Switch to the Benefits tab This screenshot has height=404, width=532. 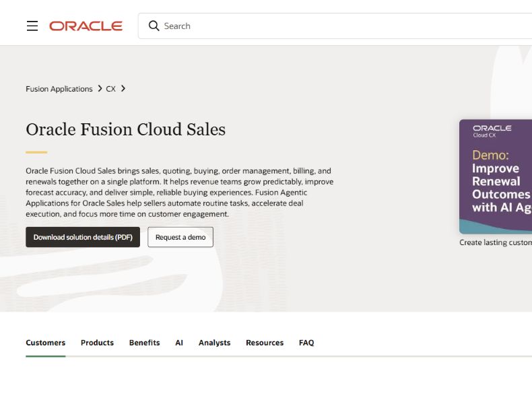[x=145, y=343]
